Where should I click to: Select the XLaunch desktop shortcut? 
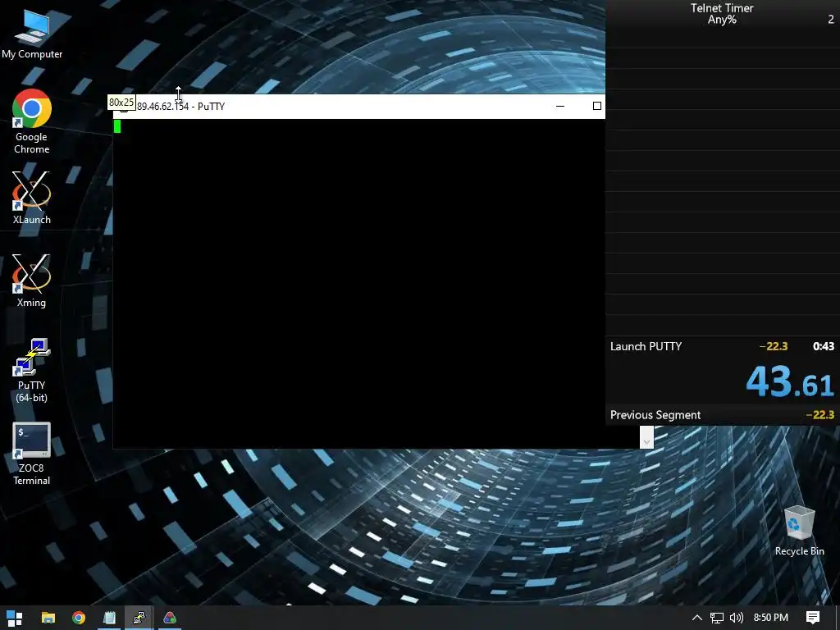pos(32,199)
